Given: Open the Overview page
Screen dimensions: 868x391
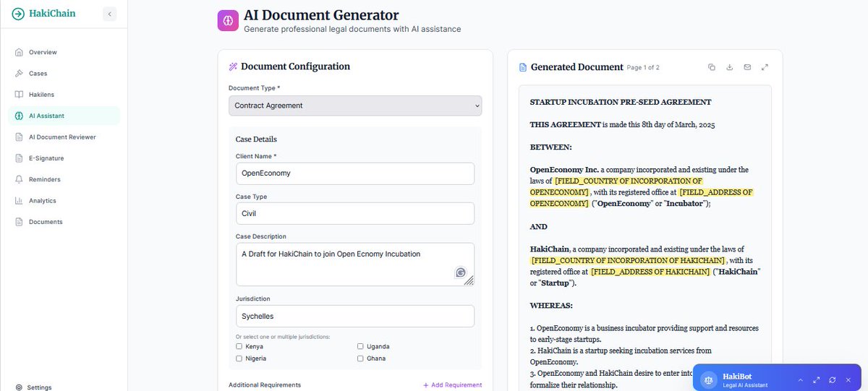Looking at the screenshot, I should [64, 52].
